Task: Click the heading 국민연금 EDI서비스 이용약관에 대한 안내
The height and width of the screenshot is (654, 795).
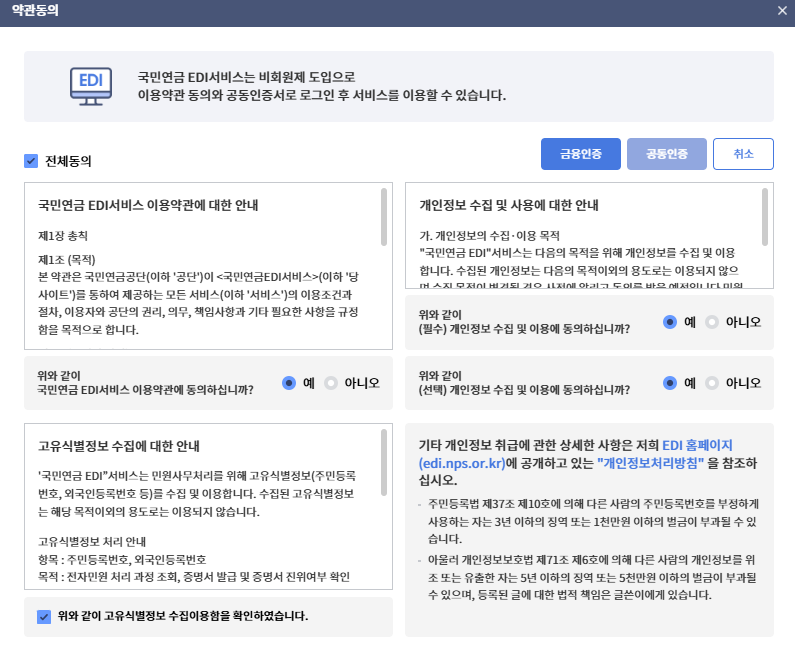Action: point(148,205)
